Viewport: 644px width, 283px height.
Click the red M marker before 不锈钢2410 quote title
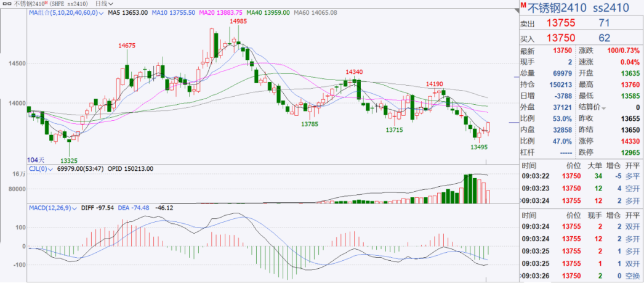tap(523, 4)
